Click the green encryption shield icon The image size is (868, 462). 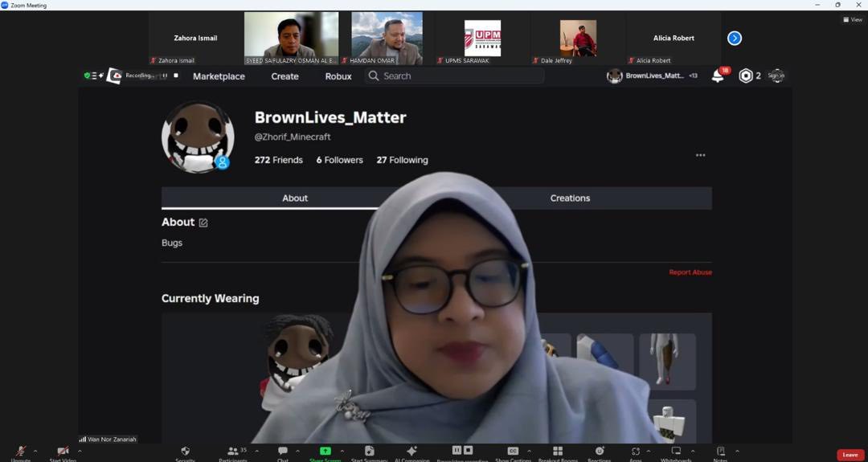coord(87,76)
